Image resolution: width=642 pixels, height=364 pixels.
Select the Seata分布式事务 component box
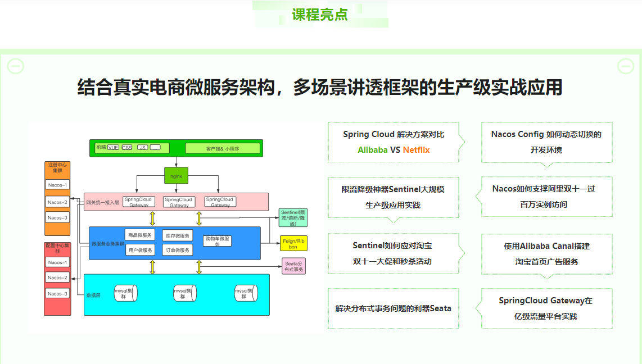(x=295, y=266)
